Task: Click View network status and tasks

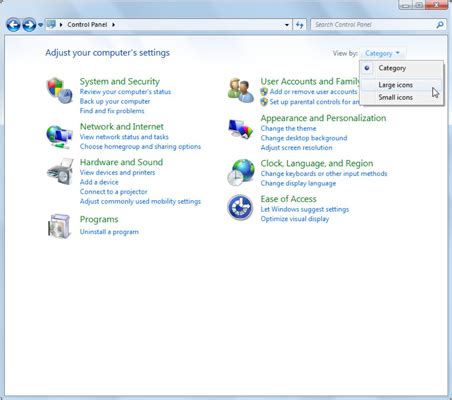Action: (124, 137)
